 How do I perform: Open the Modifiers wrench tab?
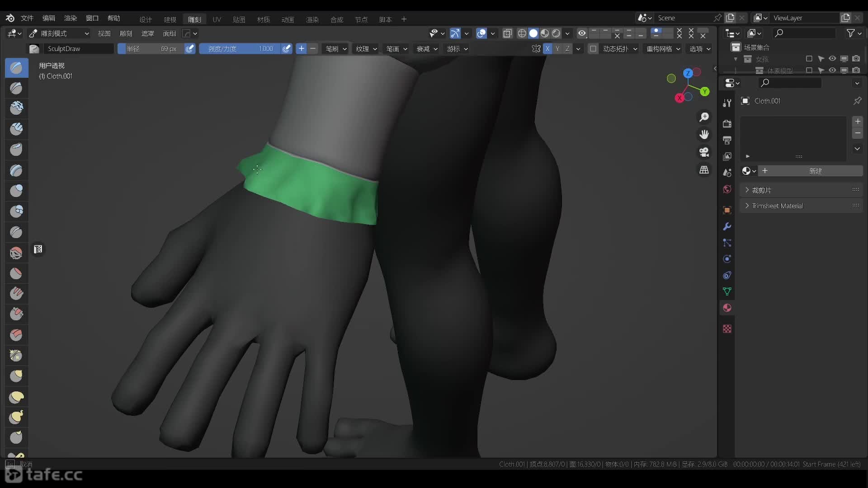[x=727, y=226]
